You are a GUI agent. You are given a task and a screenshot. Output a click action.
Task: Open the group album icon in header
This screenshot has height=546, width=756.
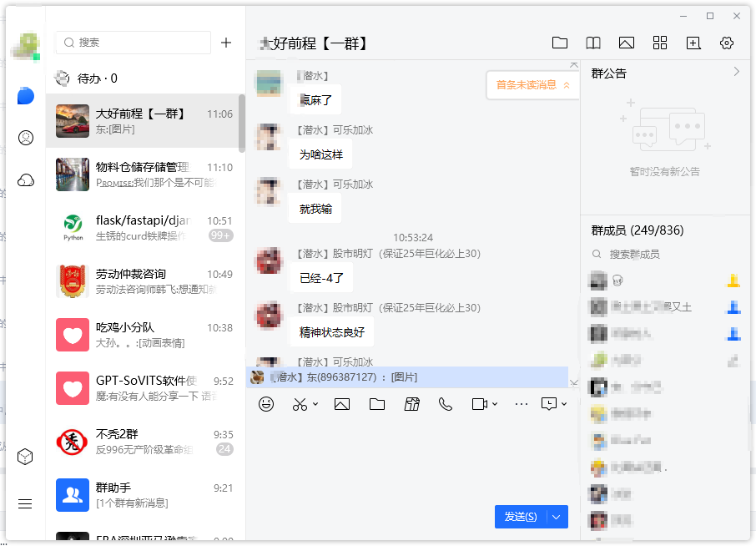[626, 43]
